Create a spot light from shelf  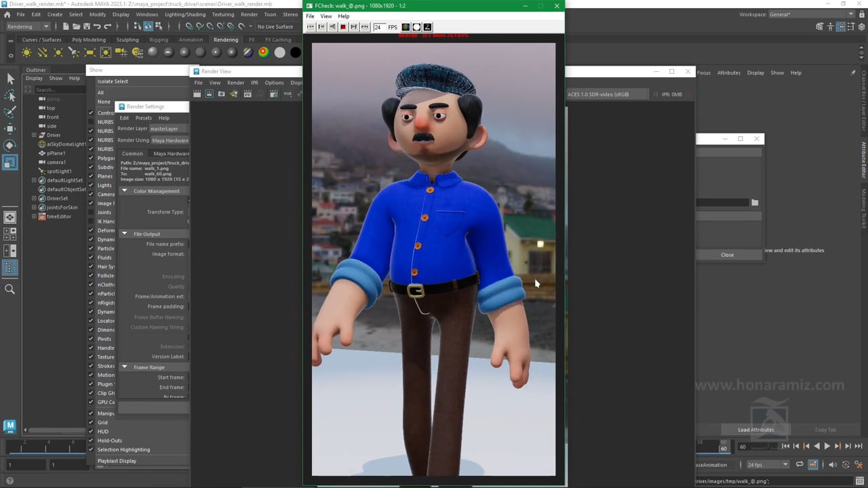pyautogui.click(x=74, y=52)
